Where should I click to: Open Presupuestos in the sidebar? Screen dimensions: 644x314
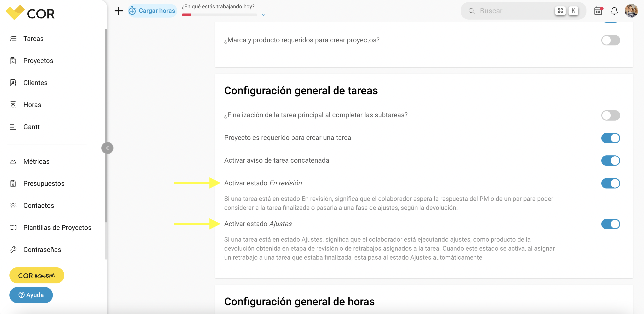pyautogui.click(x=44, y=183)
